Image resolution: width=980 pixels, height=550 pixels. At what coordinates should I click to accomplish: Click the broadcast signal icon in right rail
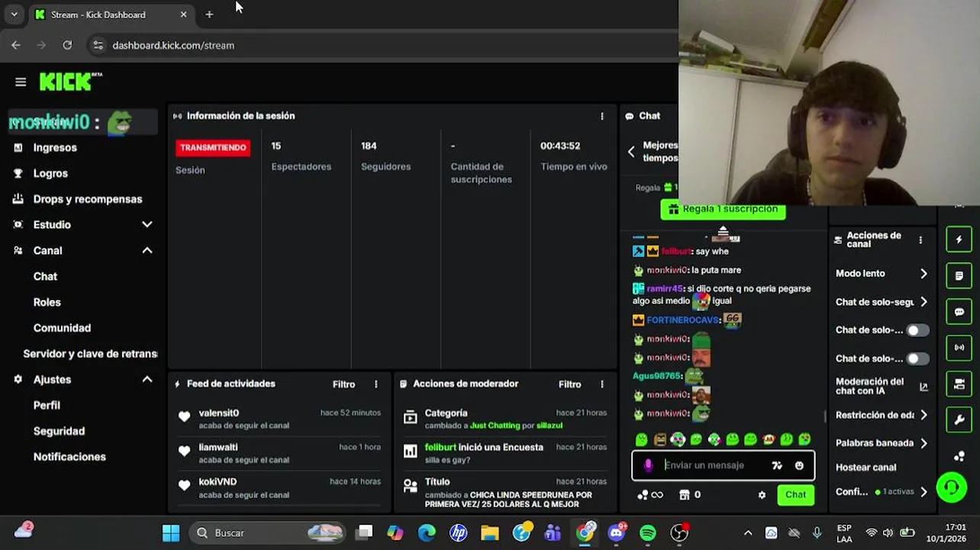959,348
